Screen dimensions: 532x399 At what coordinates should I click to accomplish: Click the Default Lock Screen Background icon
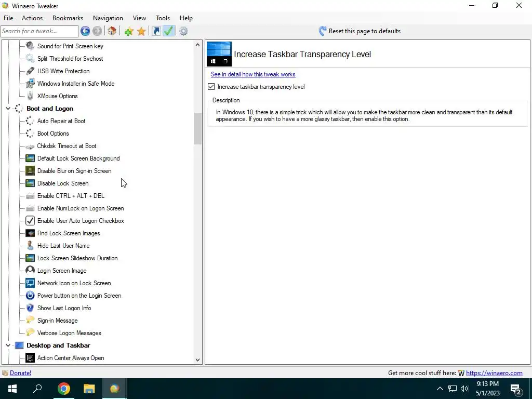[30, 158]
